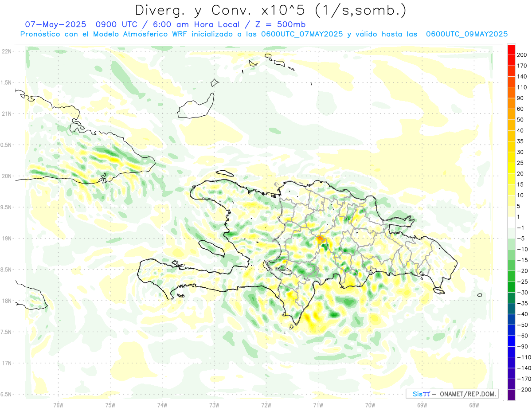Pick the purple swatch below -200

coord(511,395)
